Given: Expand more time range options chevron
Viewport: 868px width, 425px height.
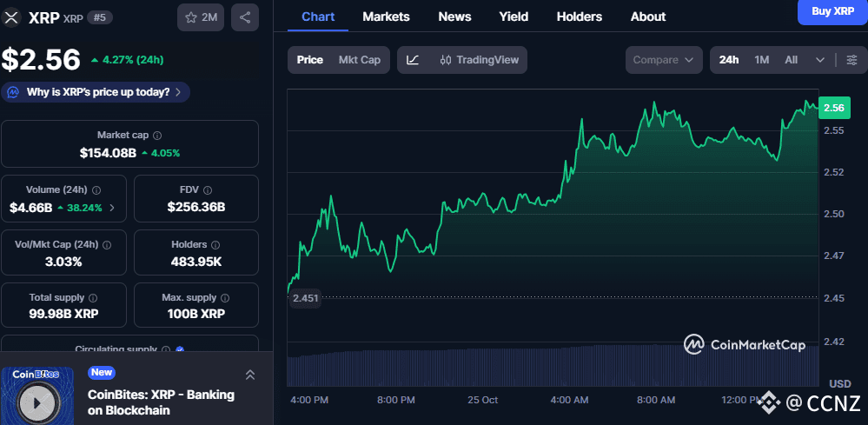Looking at the screenshot, I should [x=820, y=60].
